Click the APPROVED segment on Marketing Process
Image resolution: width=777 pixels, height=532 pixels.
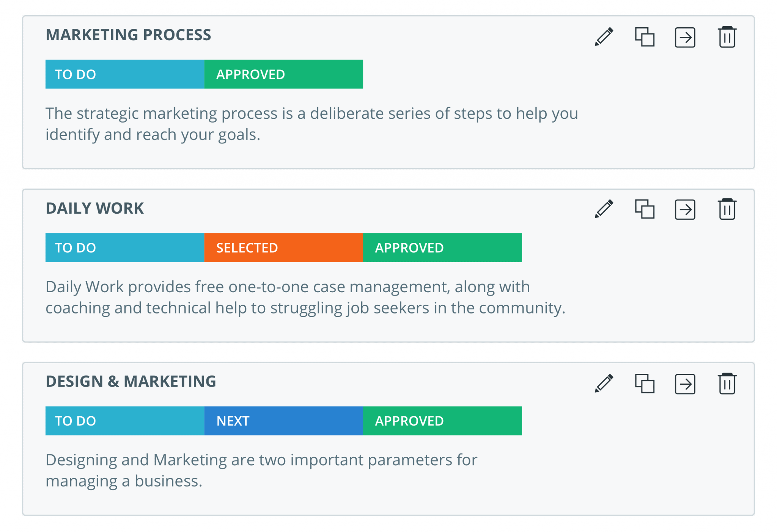click(284, 74)
